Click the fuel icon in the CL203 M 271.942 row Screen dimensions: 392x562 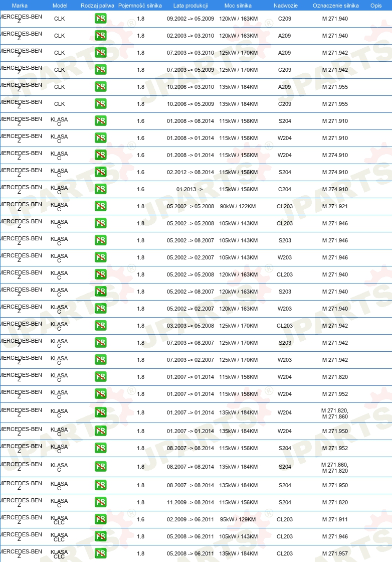[101, 326]
